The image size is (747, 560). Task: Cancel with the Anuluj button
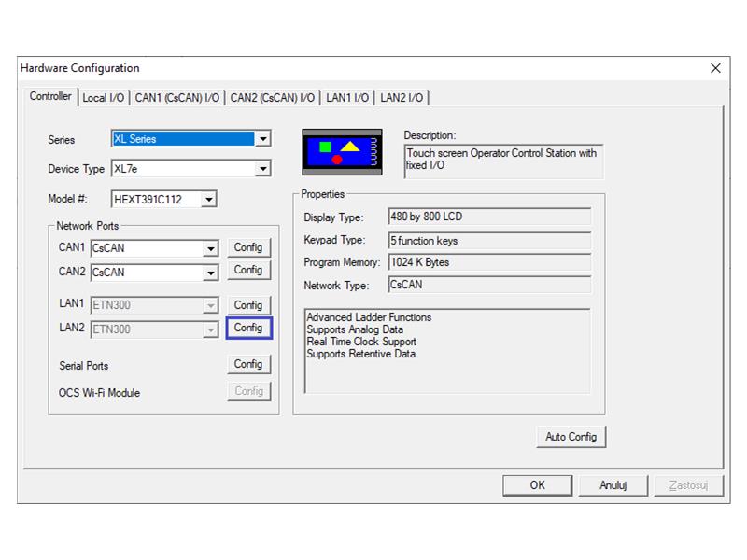pos(613,485)
